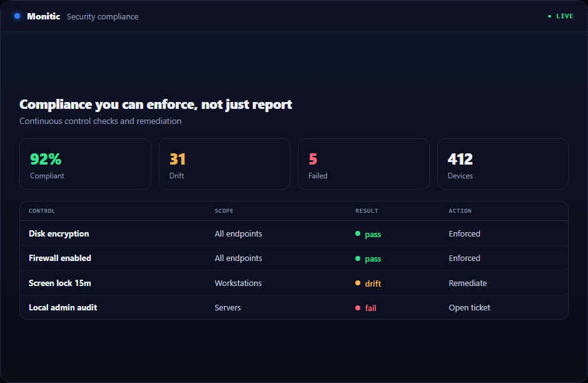Click the Servers scope cell
This screenshot has height=383, width=588.
click(228, 308)
